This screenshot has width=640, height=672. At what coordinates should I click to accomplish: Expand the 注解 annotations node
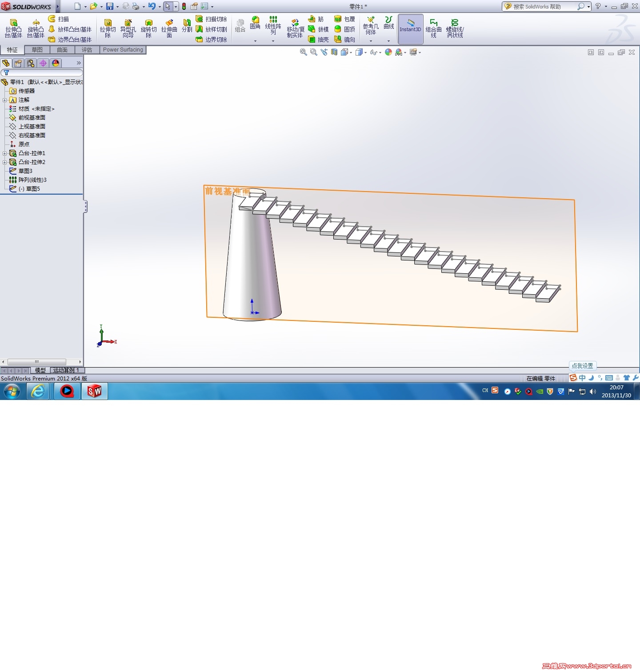5,100
